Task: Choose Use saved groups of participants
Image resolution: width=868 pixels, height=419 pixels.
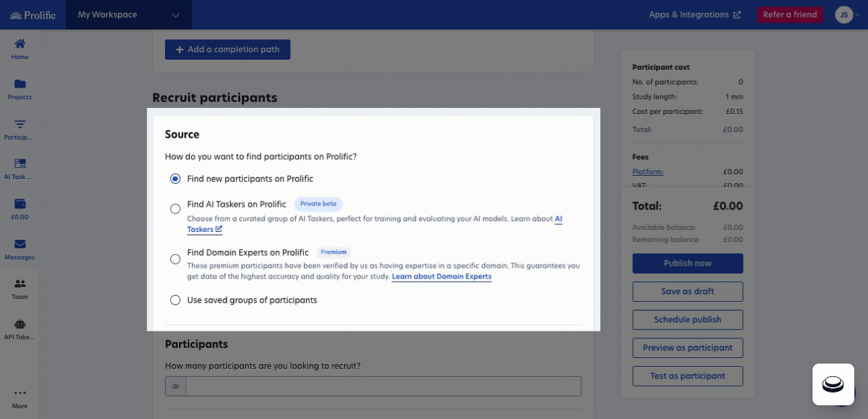Action: point(176,300)
